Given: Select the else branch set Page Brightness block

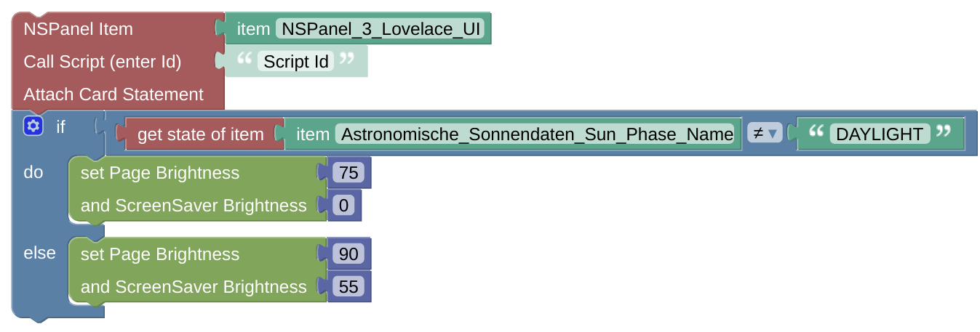Looking at the screenshot, I should 160,254.
